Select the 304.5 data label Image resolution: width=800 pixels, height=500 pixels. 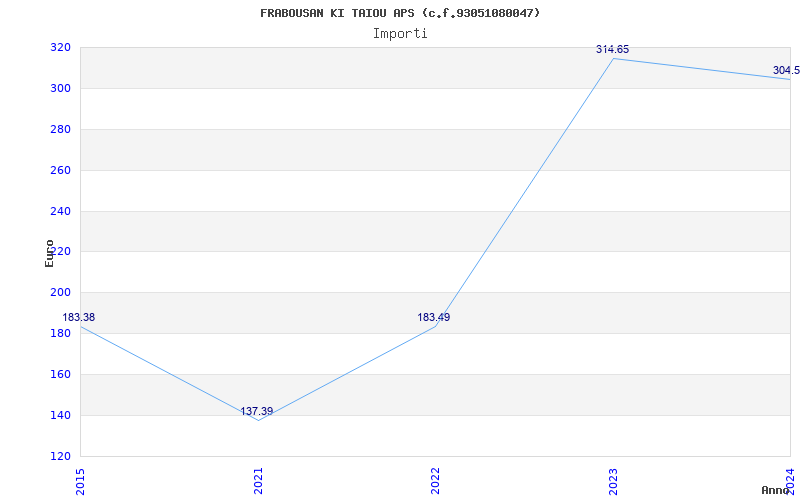(x=786, y=70)
